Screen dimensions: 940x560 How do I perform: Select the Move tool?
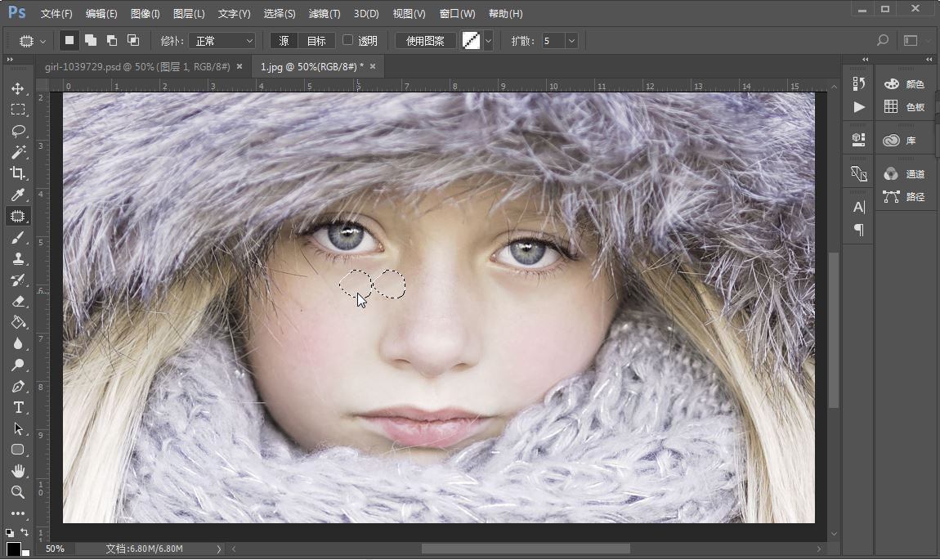17,88
